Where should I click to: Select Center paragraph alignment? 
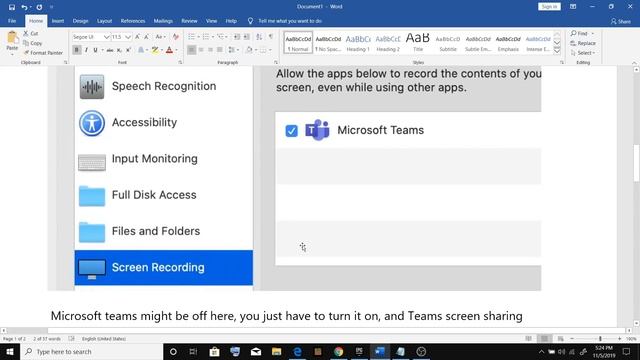point(201,50)
